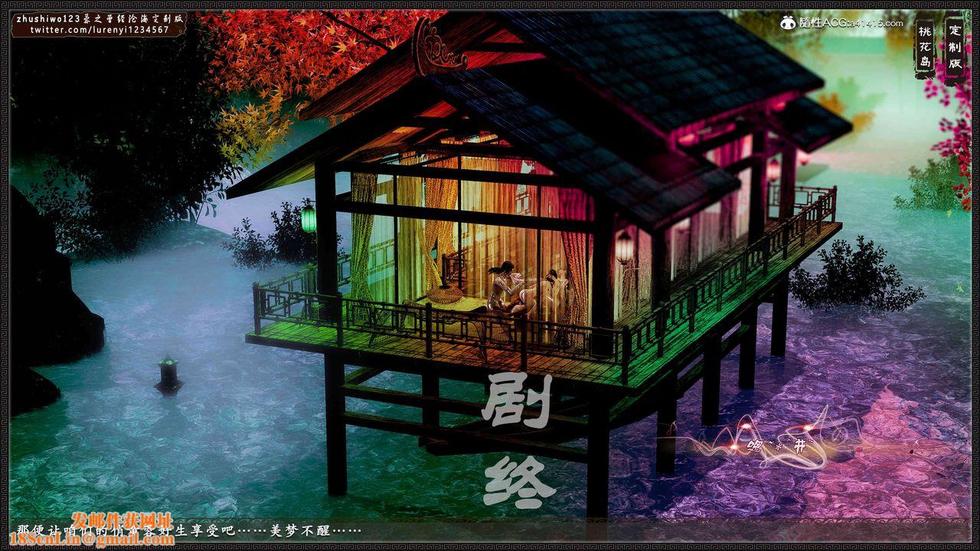The height and width of the screenshot is (551, 980).
Task: Click the large 终 character
Action: pos(519,482)
